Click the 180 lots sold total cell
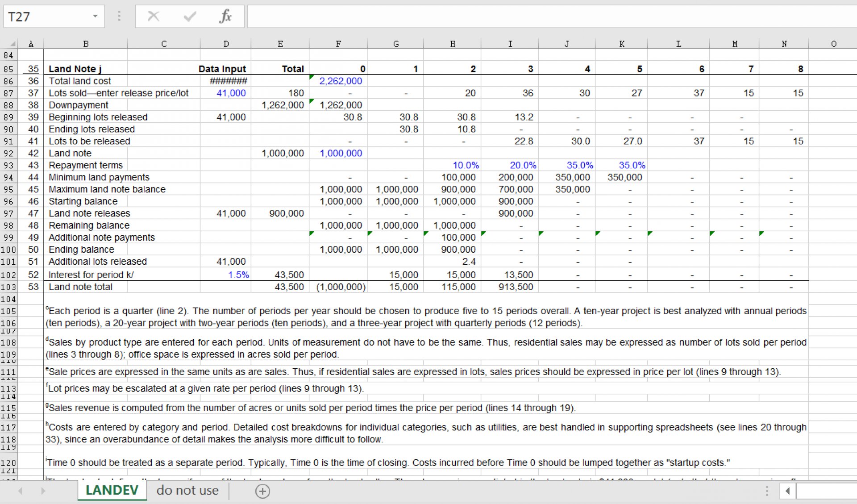The width and height of the screenshot is (857, 504). (x=280, y=93)
